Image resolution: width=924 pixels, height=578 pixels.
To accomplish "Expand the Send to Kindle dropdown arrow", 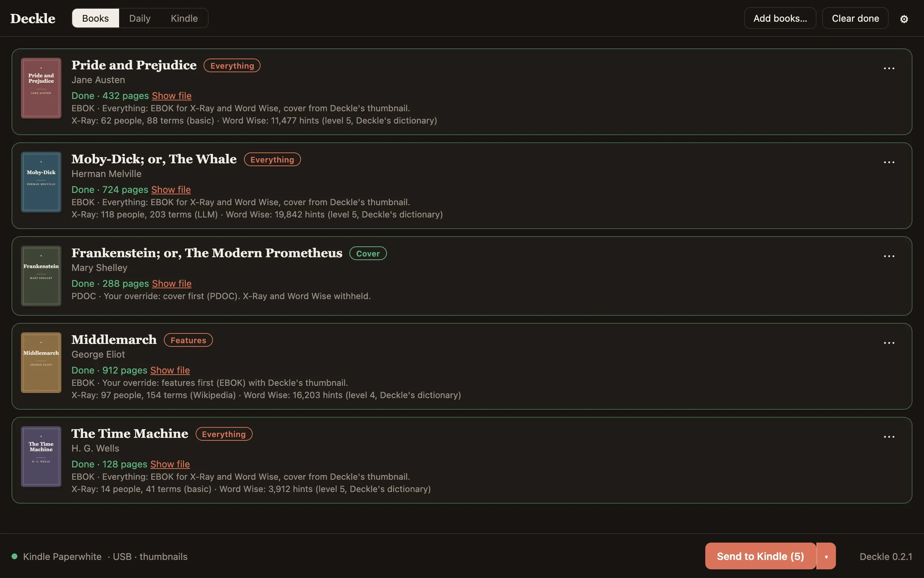I will point(826,556).
